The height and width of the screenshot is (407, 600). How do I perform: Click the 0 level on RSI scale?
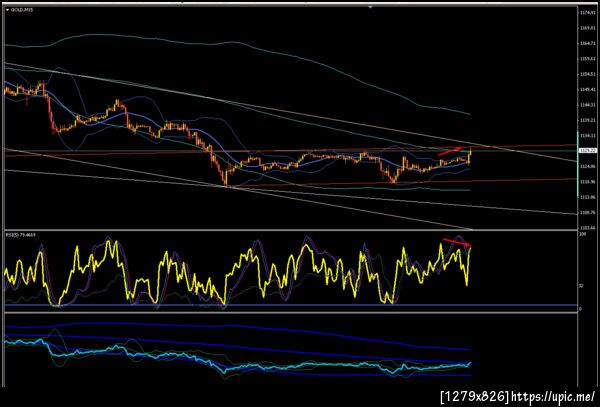(580, 309)
